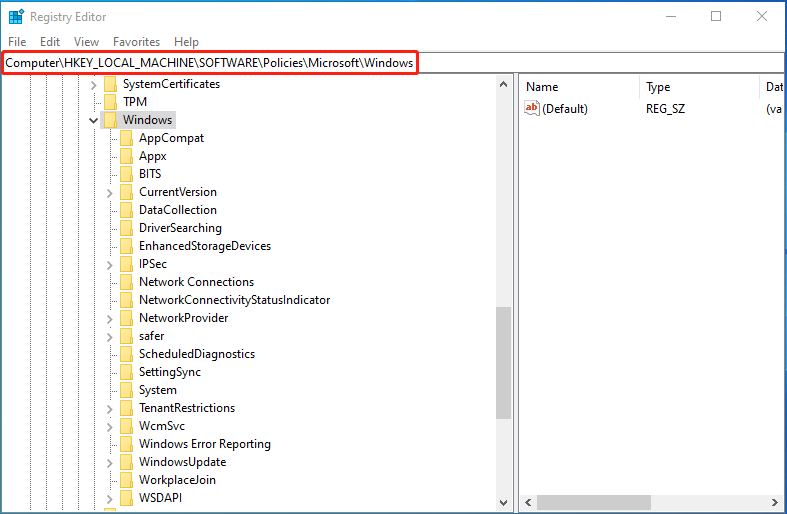Click the WcmSvc folder icon
The width and height of the screenshot is (787, 514).
coord(126,426)
